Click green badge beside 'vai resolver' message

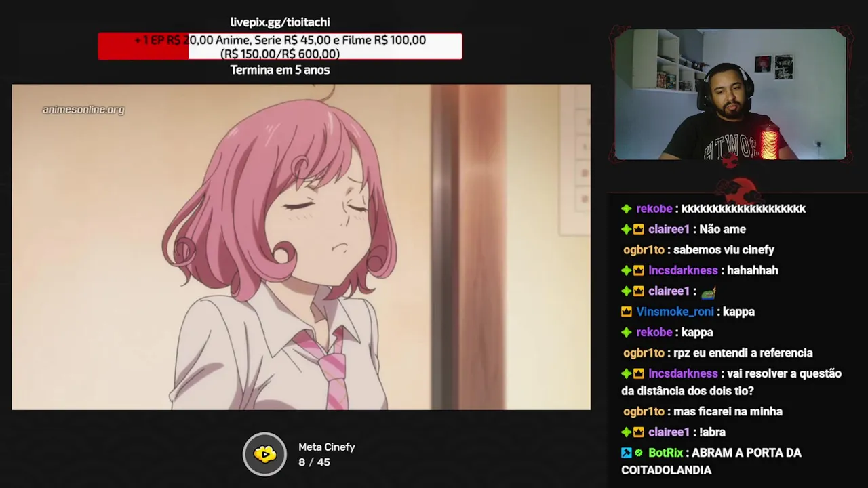[x=627, y=373]
